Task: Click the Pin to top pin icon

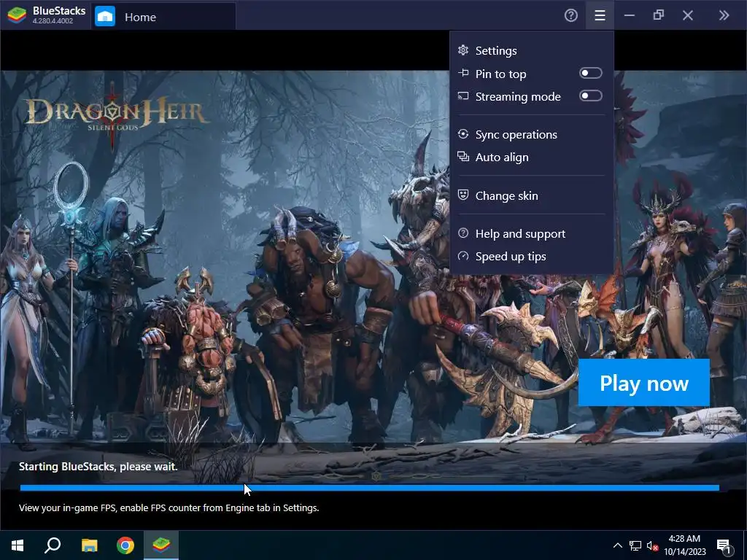Action: [x=463, y=73]
